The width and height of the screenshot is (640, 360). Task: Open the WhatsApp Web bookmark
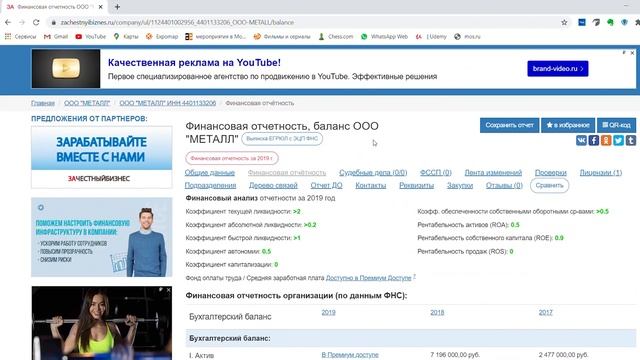click(x=384, y=37)
